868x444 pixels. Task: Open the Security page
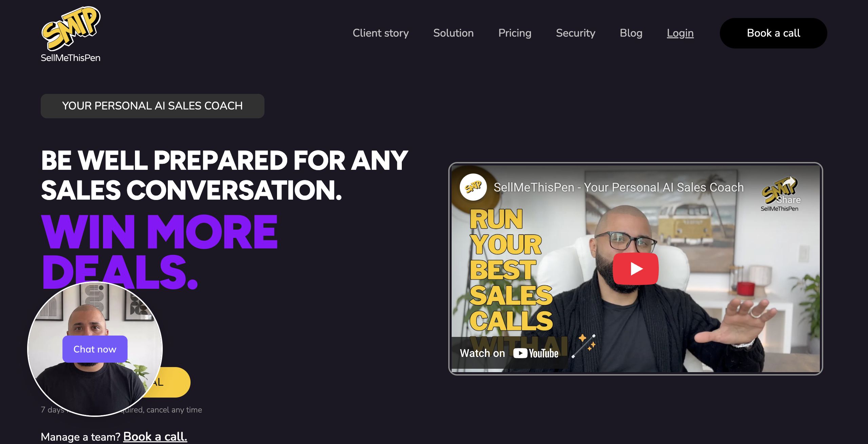click(x=575, y=33)
